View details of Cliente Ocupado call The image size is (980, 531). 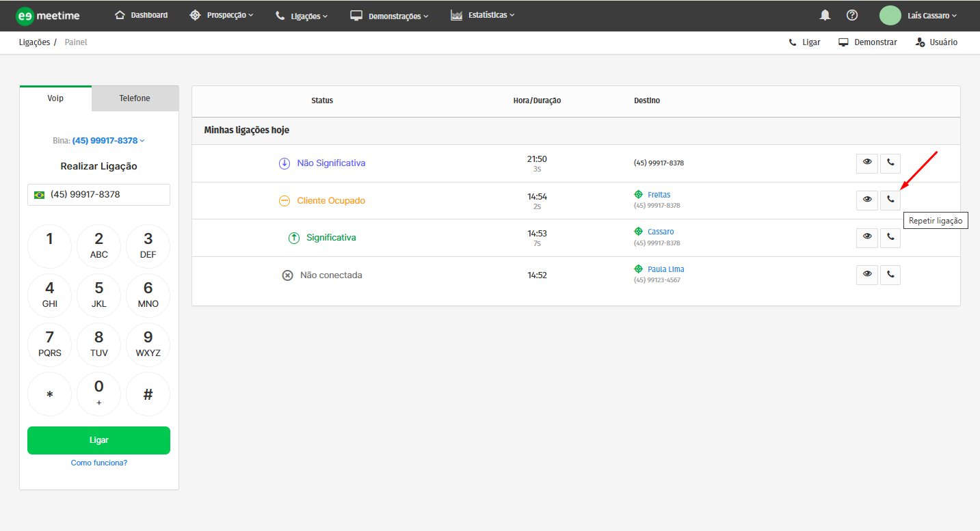[866, 200]
